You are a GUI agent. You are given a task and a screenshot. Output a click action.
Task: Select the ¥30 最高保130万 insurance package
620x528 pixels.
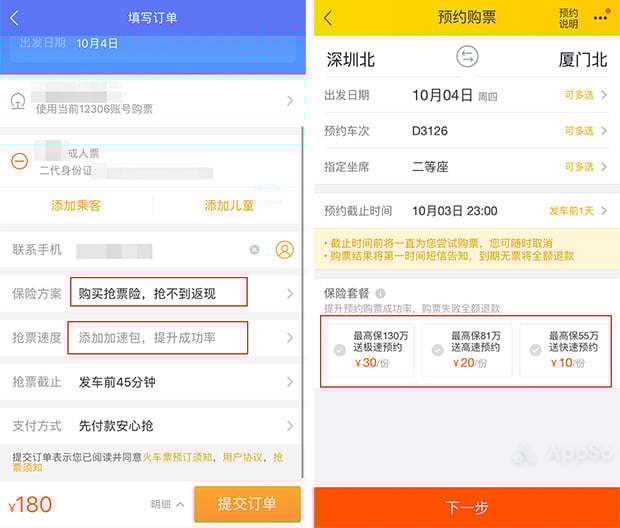coord(370,350)
